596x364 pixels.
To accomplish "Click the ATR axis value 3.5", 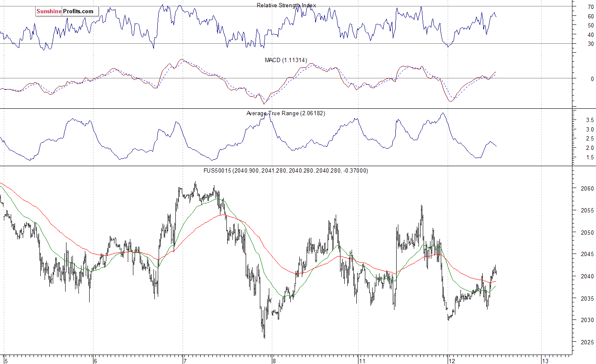I will (x=590, y=120).
